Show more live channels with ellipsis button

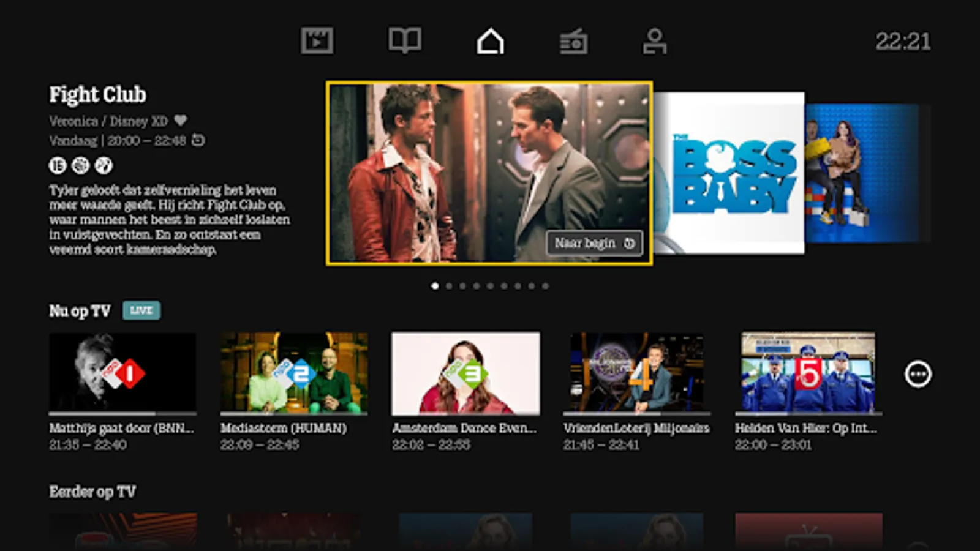click(918, 374)
